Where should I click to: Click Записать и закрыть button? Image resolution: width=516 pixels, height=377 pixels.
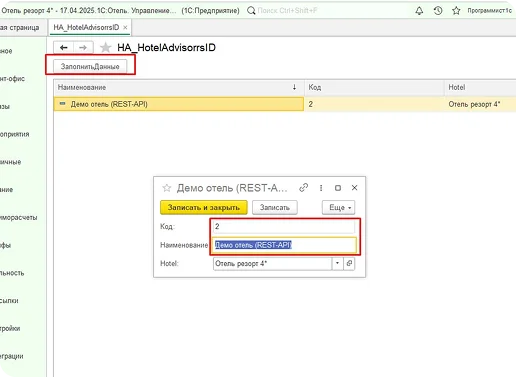click(204, 207)
